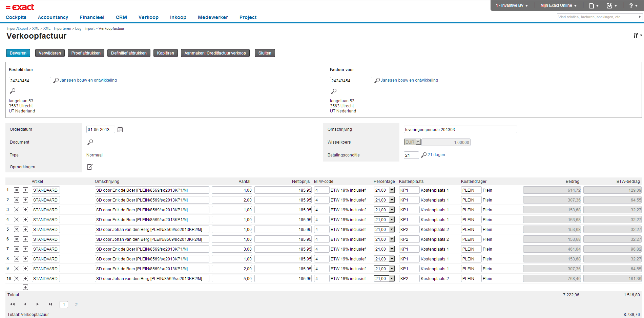Browse for a Document with magnifier
The height and width of the screenshot is (318, 644).
(x=90, y=142)
